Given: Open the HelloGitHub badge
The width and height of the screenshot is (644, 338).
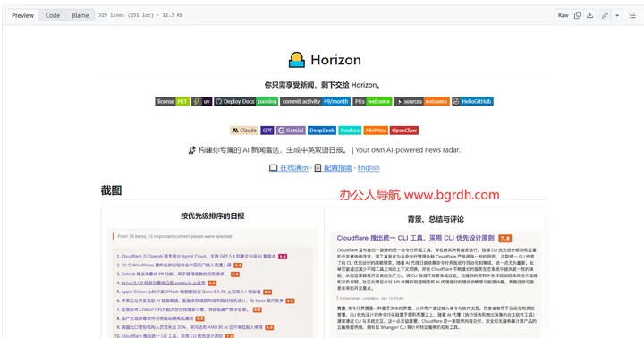Looking at the screenshot, I should point(472,101).
